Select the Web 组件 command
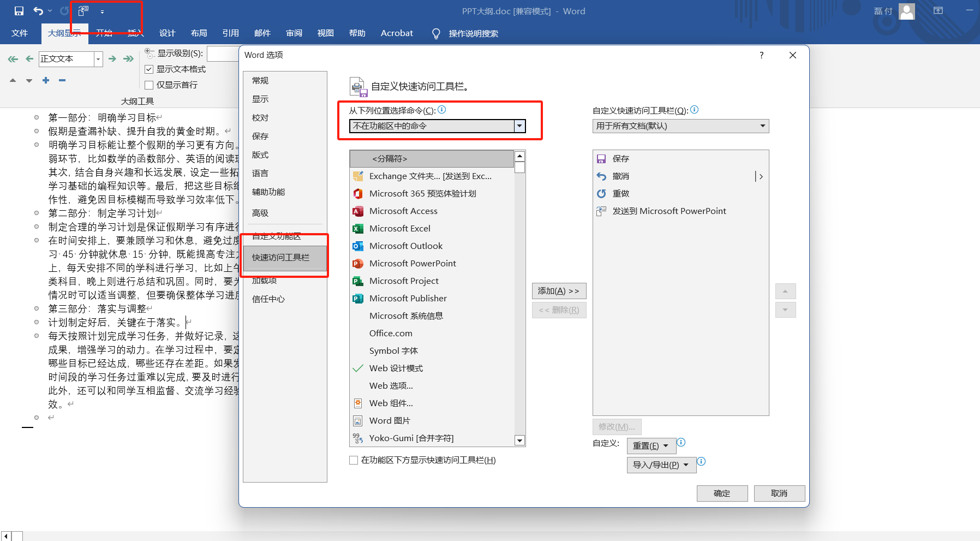The width and height of the screenshot is (980, 541). [x=432, y=403]
